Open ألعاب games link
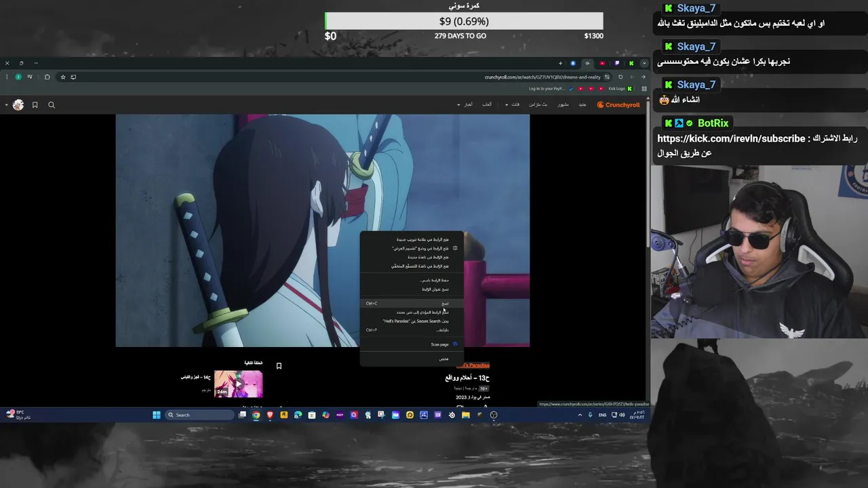 487,105
